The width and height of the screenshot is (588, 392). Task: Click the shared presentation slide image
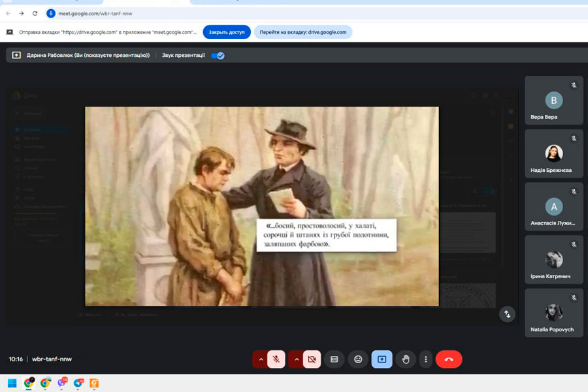262,206
